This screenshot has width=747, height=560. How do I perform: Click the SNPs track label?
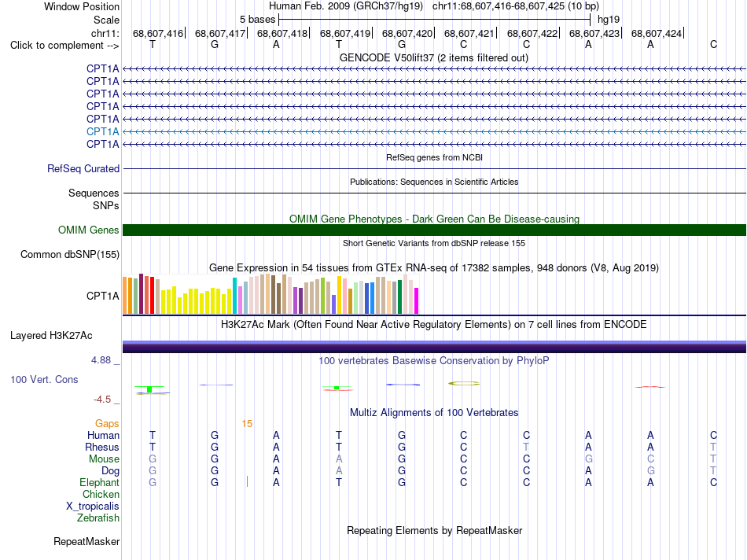pyautogui.click(x=106, y=205)
